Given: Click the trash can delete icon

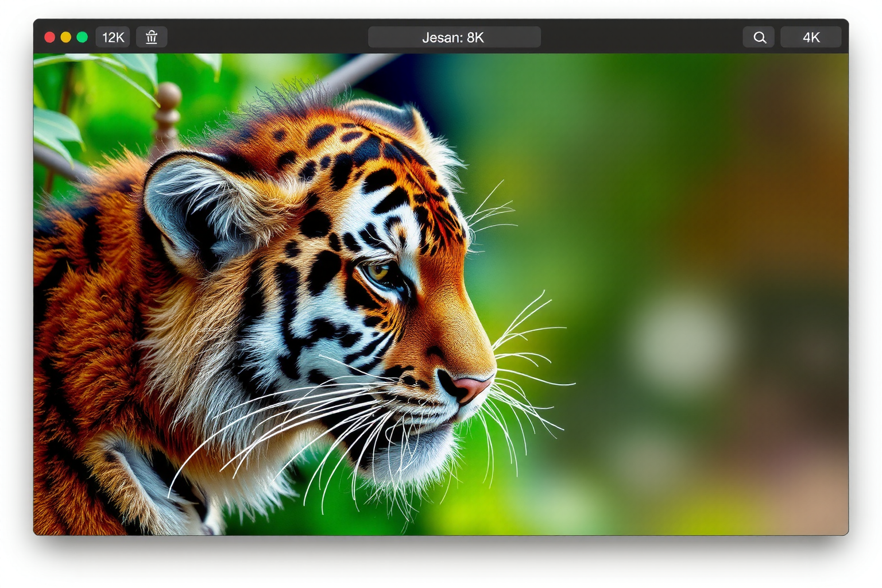Looking at the screenshot, I should pyautogui.click(x=152, y=37).
